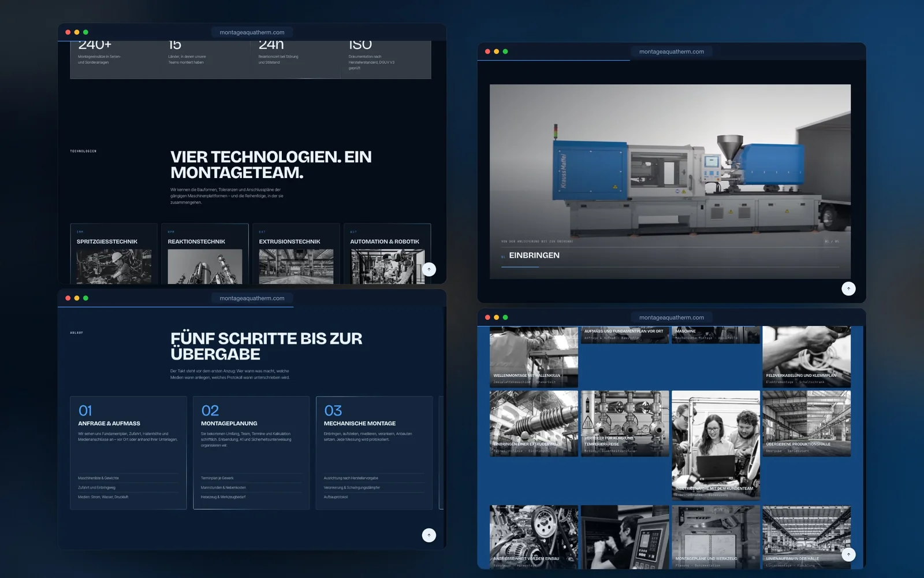Click the scroll-to-top arrow in the photo gallery window

coord(848,554)
